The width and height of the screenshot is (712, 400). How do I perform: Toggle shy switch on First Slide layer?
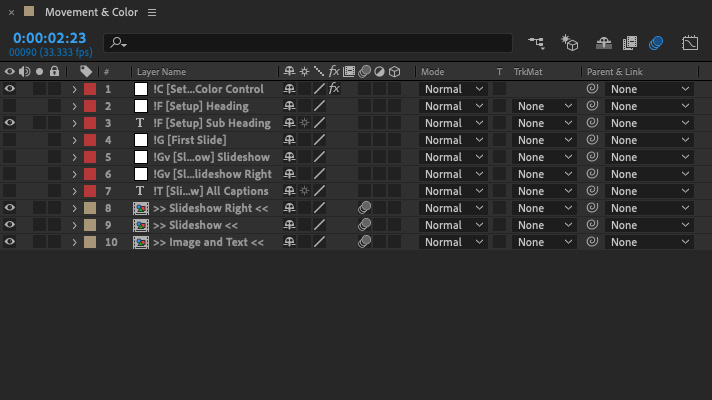(x=289, y=140)
